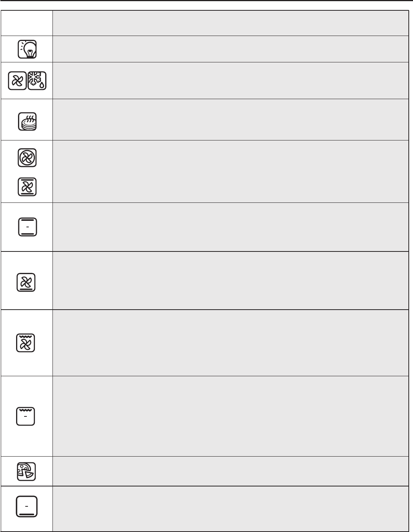413x532 pixels.
Task: Click the description cell beside plate warming icon
Action: [230, 120]
